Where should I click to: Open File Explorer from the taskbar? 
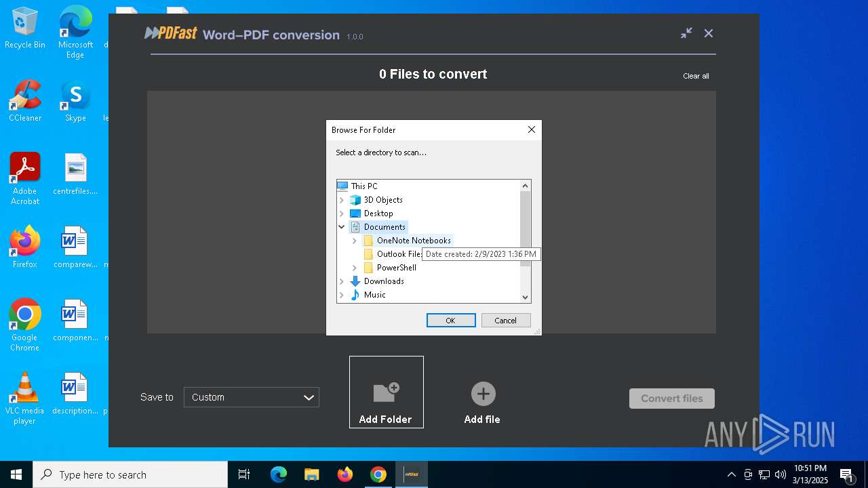click(x=311, y=474)
